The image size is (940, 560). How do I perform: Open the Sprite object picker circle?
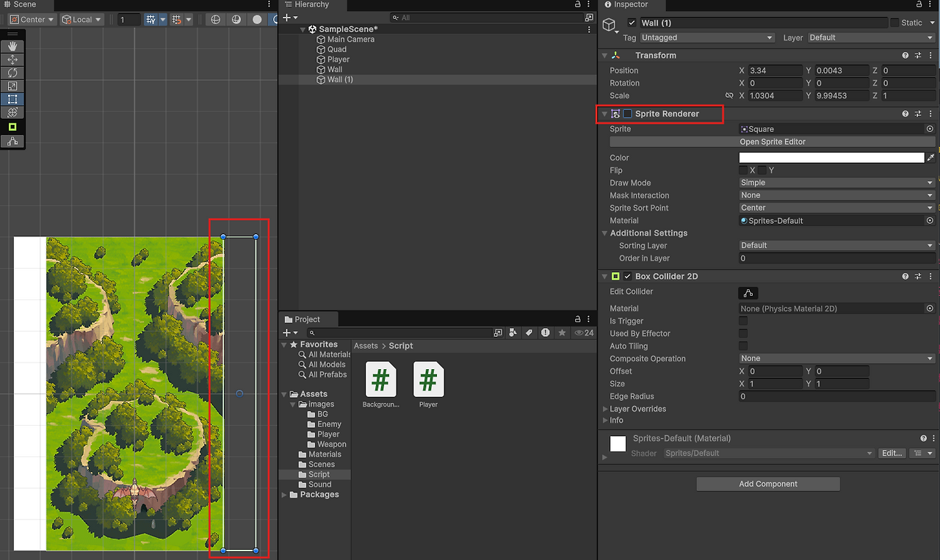(930, 129)
